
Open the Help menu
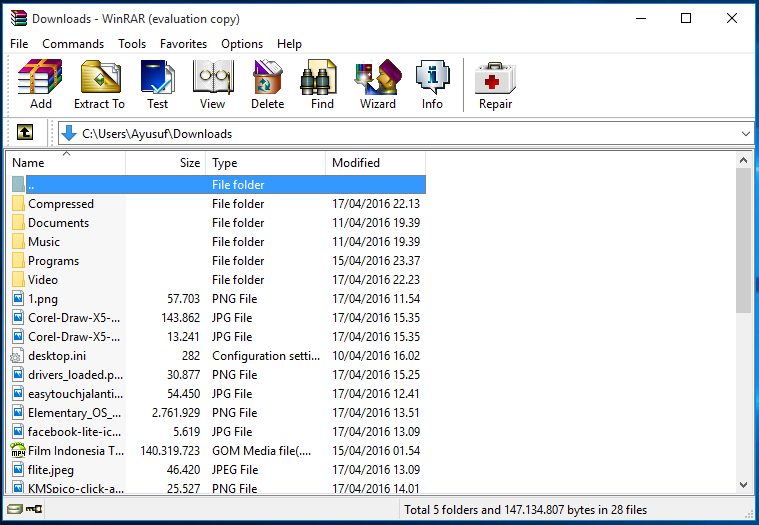[289, 44]
